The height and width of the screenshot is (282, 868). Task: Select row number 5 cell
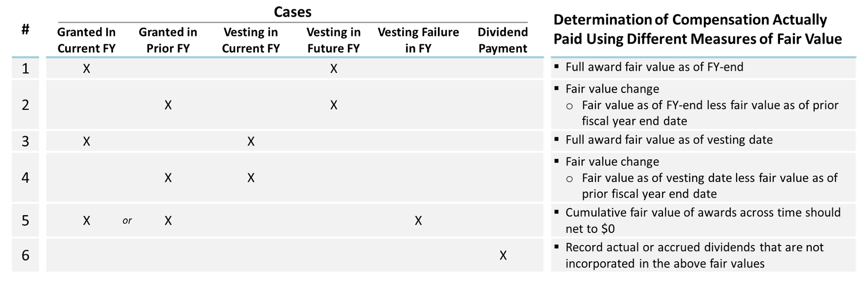[x=25, y=220]
